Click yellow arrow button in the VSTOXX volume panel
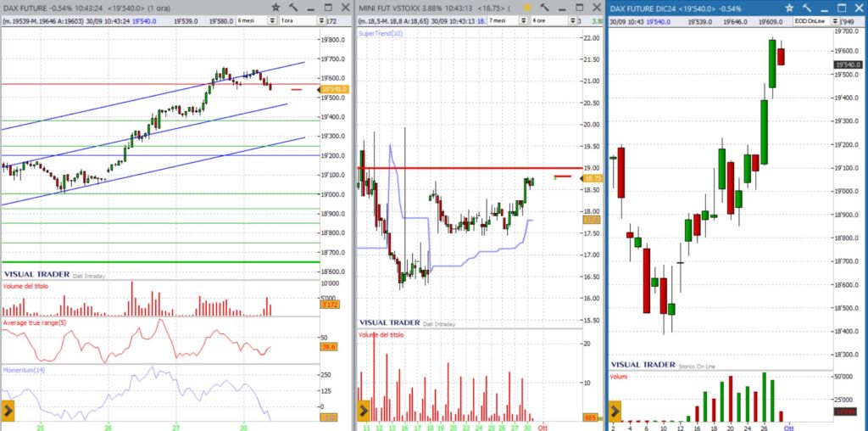Screen dimensions: 868x431 click(x=363, y=411)
